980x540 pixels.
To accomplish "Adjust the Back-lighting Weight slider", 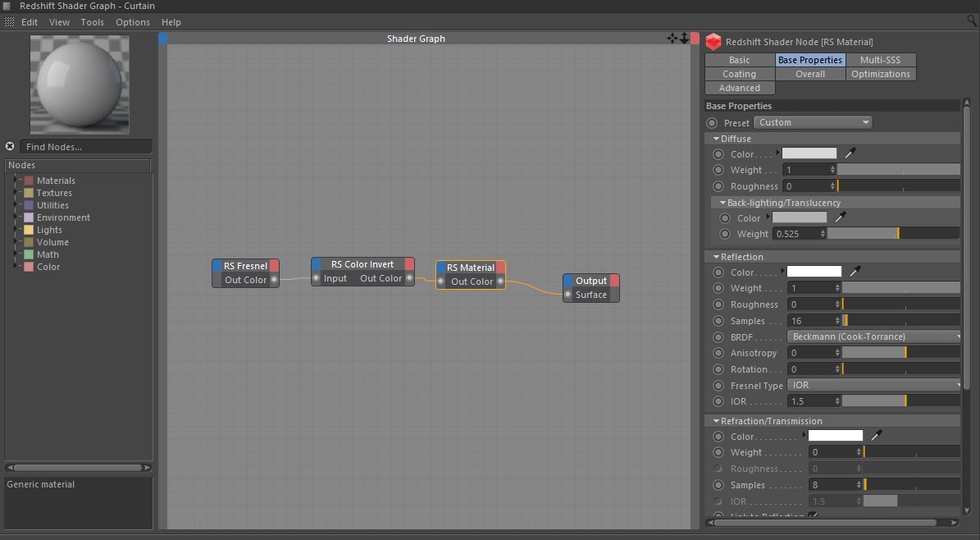I will (893, 233).
